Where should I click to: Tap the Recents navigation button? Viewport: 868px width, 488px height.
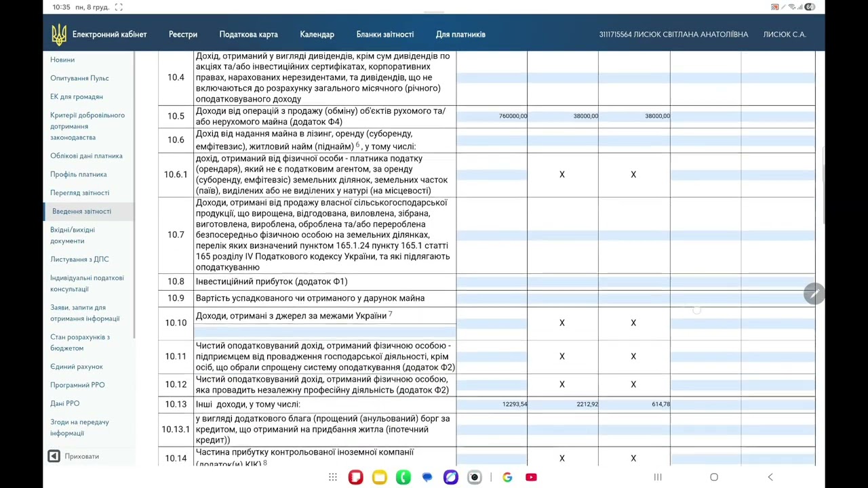coord(658,477)
